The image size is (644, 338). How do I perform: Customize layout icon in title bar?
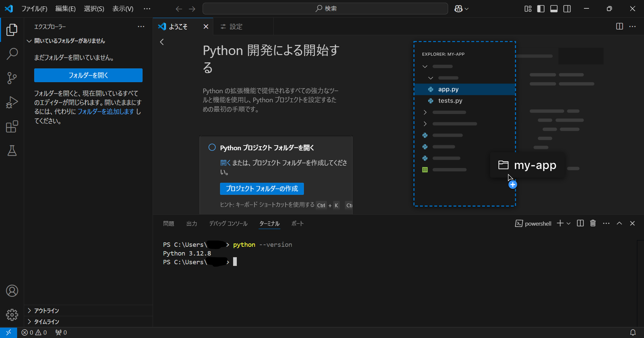(528, 9)
